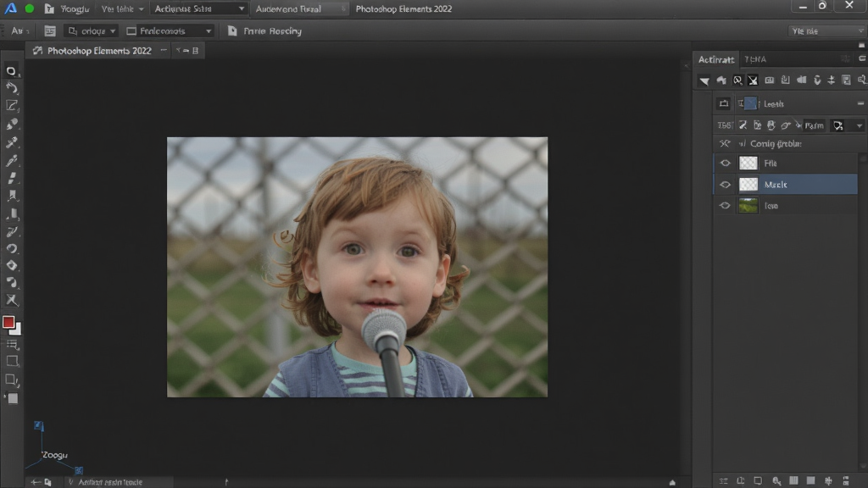Image resolution: width=868 pixels, height=488 pixels.
Task: Select the 'Mack' layer thumbnail
Action: point(748,184)
